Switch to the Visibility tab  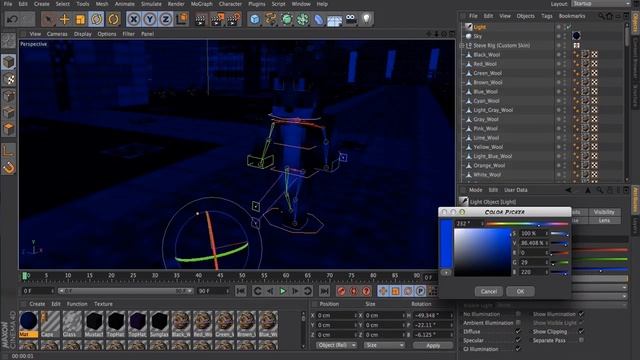[604, 212]
